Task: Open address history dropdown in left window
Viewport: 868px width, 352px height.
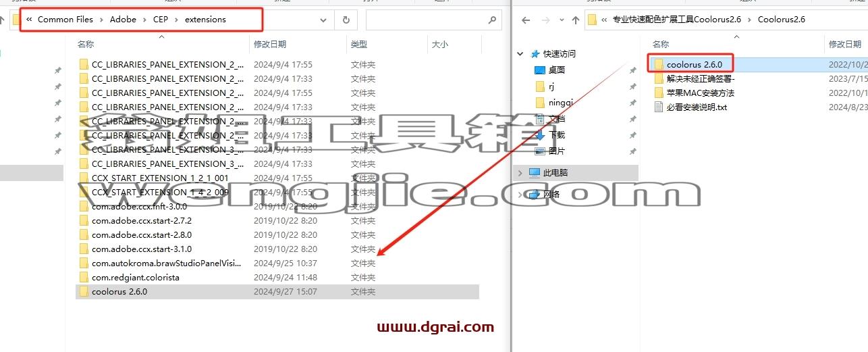Action: pos(323,20)
